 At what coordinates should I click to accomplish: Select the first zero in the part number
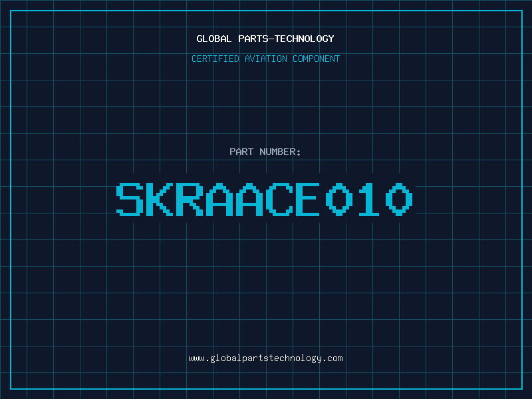338,199
